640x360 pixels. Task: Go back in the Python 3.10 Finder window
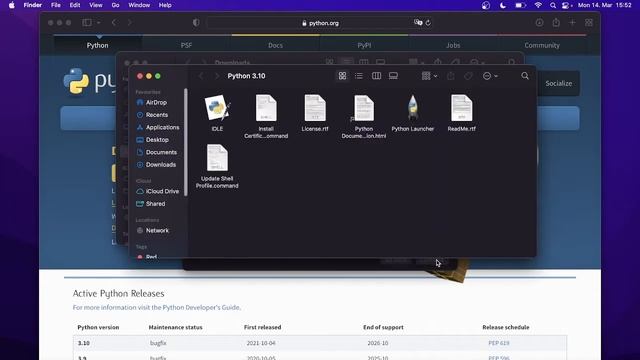(x=201, y=76)
